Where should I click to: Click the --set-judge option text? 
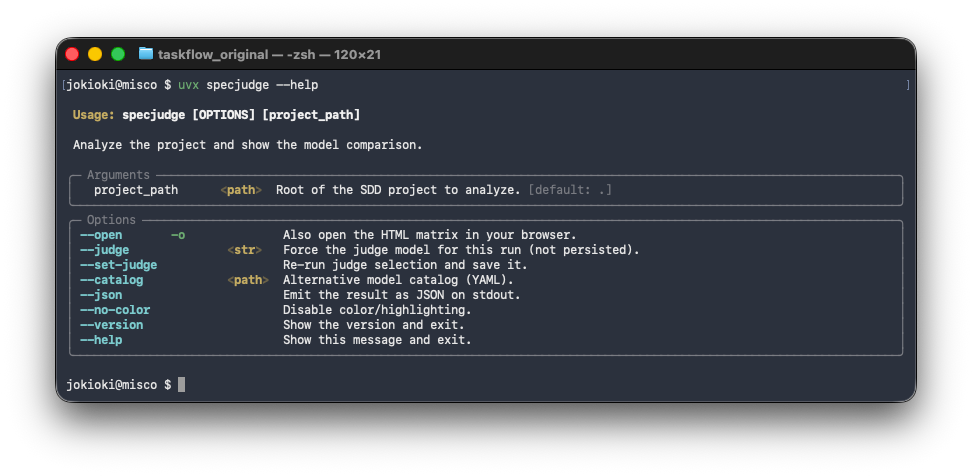click(118, 265)
